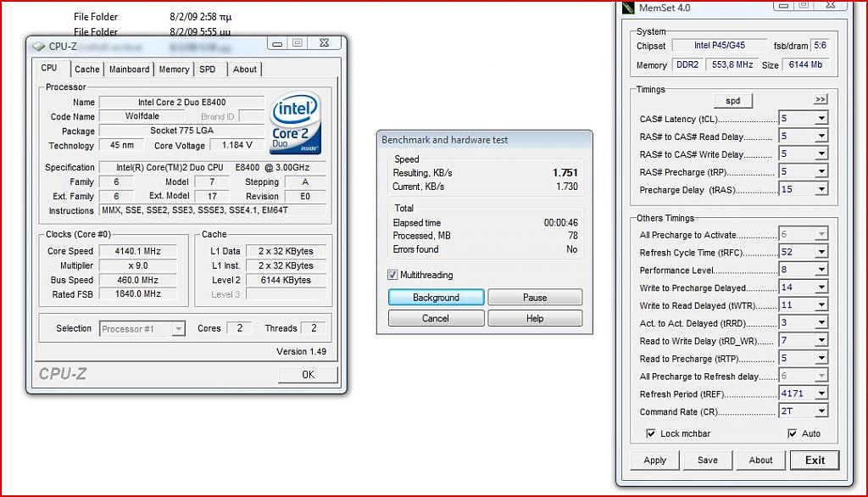This screenshot has height=497, width=868.
Task: Click the Intel Core 2 Duo logo
Action: (x=296, y=123)
